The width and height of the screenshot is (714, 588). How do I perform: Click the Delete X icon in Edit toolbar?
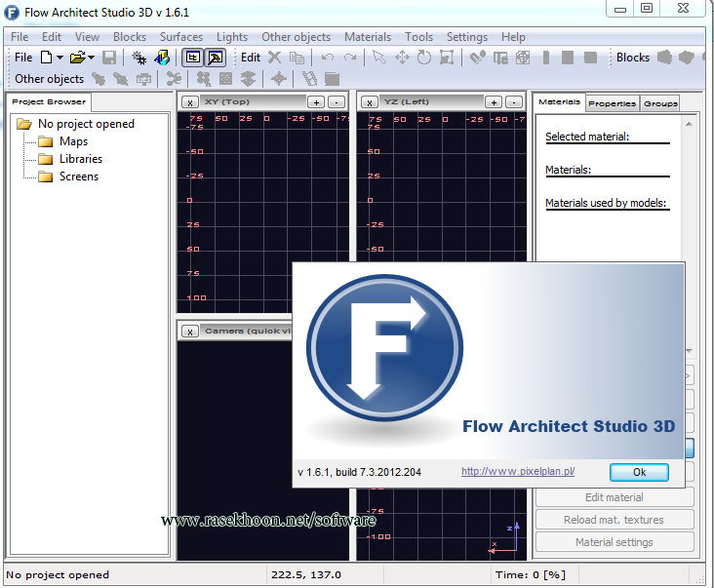(275, 58)
